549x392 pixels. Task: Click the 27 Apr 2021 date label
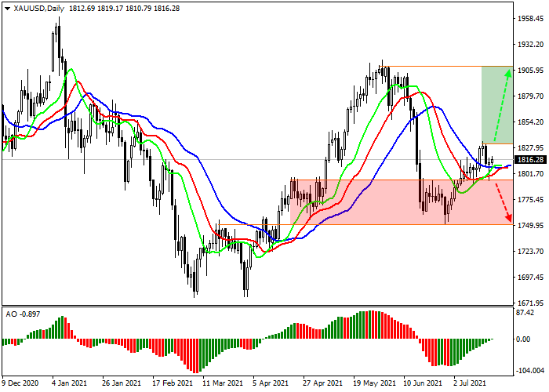323,383
